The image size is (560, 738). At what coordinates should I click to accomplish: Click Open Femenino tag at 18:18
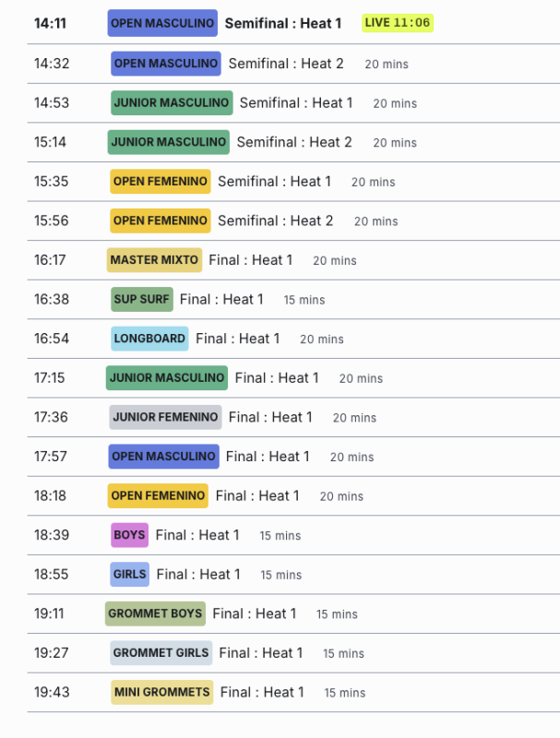pos(158,495)
